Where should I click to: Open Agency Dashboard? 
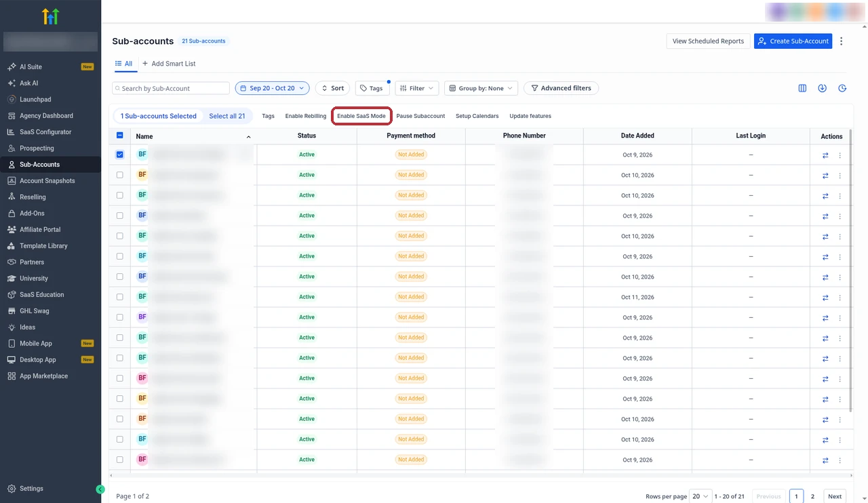[46, 116]
